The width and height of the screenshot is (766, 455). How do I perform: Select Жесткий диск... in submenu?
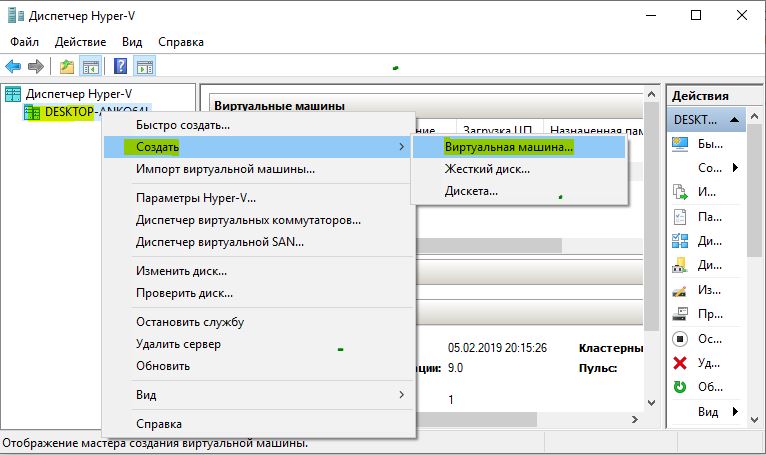519,169
